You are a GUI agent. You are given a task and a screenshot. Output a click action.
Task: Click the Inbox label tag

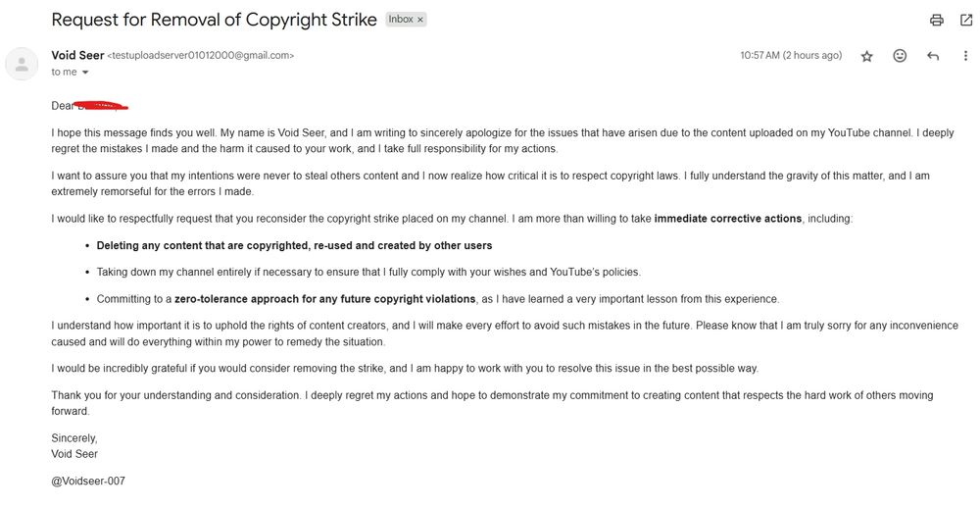click(x=401, y=20)
